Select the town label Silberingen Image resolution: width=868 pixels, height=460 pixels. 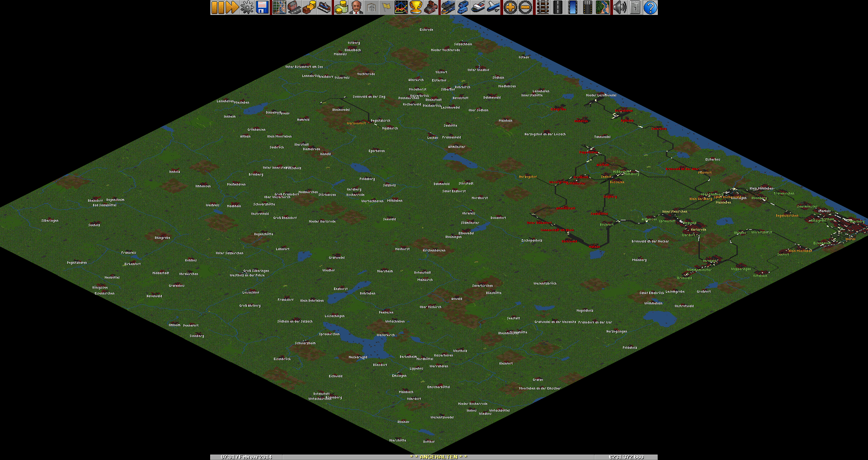coord(50,221)
